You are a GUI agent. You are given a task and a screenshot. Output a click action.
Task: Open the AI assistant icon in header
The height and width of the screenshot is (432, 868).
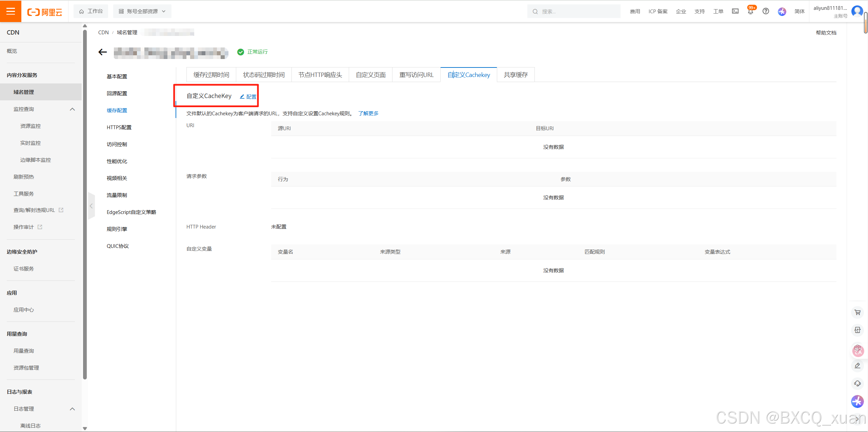pos(782,12)
